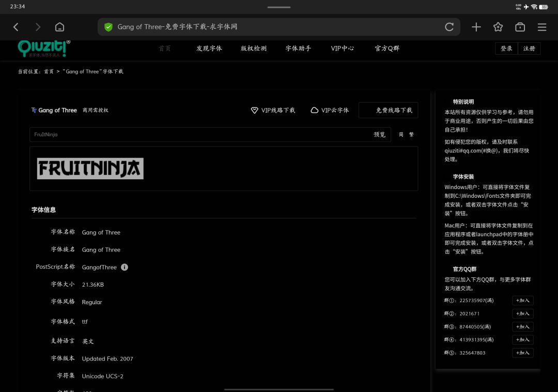
Task: Click the PostScript name info icon
Action: pyautogui.click(x=124, y=267)
